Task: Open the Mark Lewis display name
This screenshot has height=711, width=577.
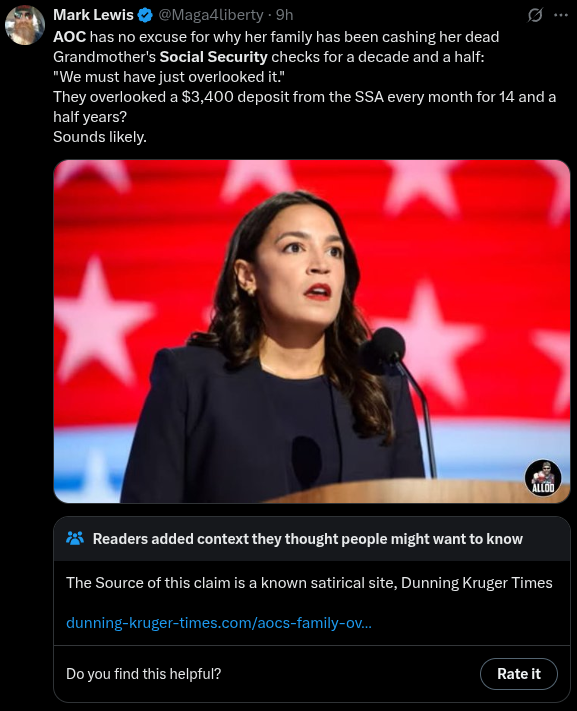Action: click(x=93, y=15)
